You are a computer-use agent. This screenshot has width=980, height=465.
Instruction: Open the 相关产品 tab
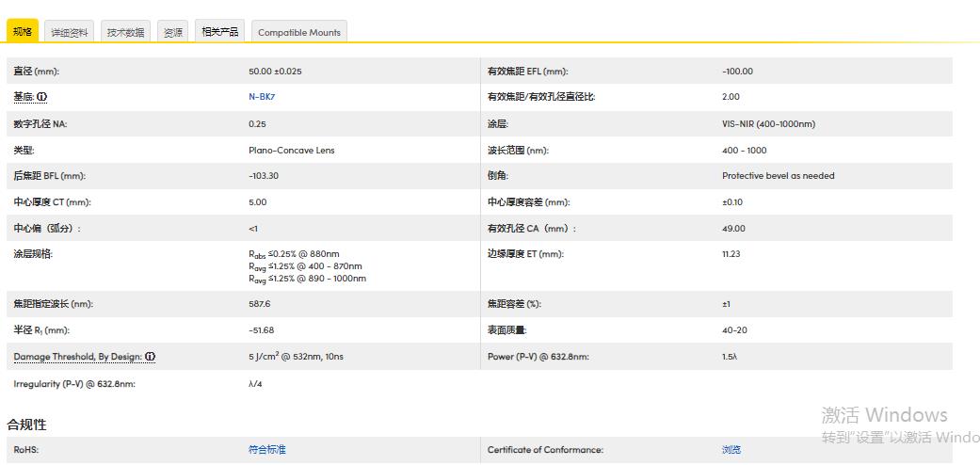click(220, 32)
